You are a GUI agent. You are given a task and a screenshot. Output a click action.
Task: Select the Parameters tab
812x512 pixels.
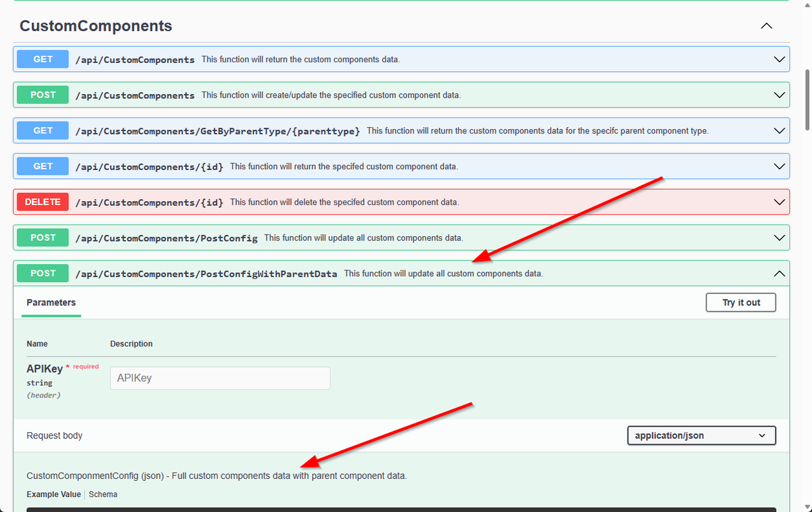(51, 303)
